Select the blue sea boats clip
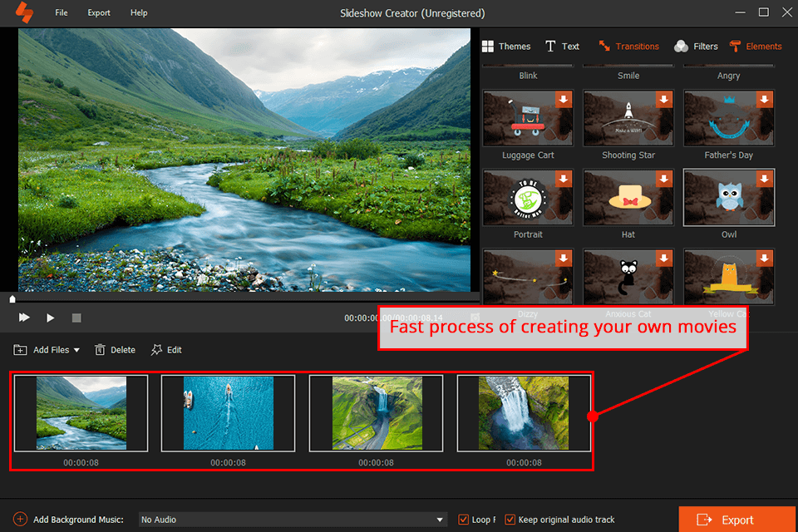 click(228, 413)
